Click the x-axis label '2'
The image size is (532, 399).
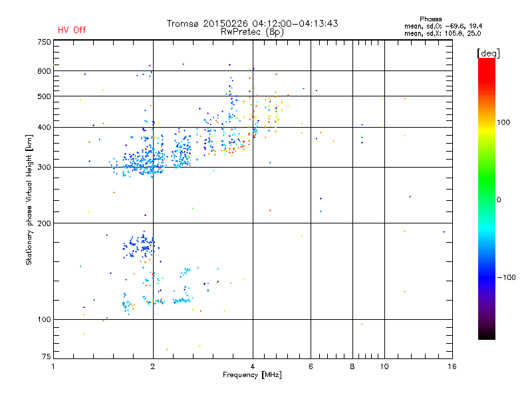[x=153, y=366]
